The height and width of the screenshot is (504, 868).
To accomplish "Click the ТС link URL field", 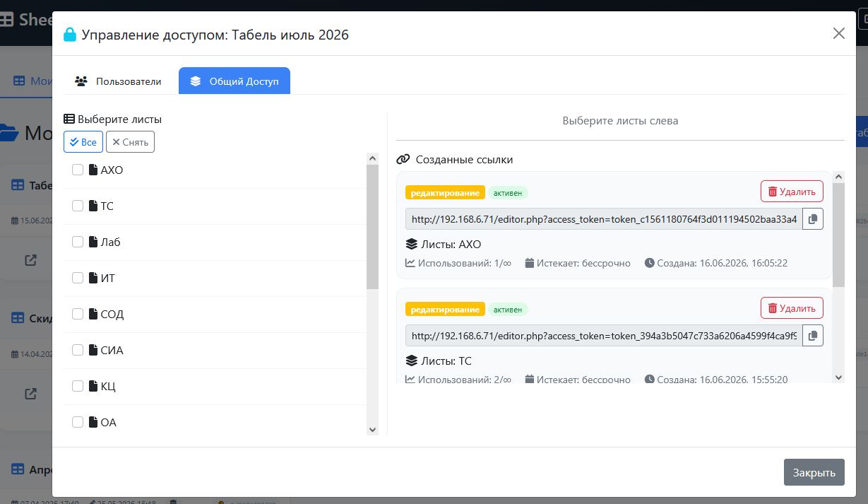I will (604, 336).
